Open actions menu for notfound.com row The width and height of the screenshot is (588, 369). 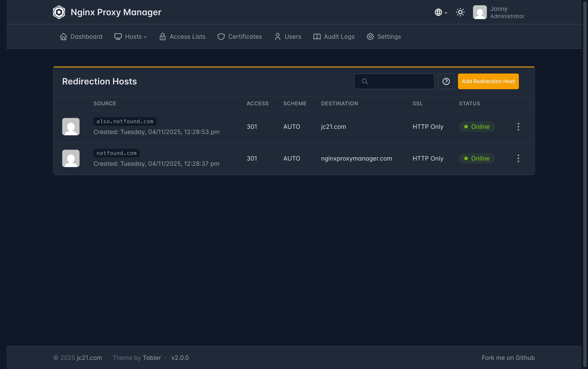click(x=518, y=158)
